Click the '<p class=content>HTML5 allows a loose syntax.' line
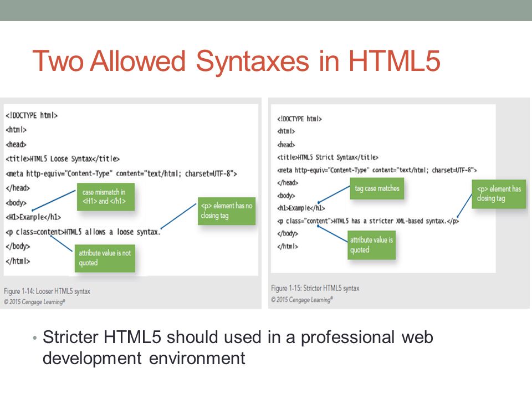The image size is (532, 399). 83,232
